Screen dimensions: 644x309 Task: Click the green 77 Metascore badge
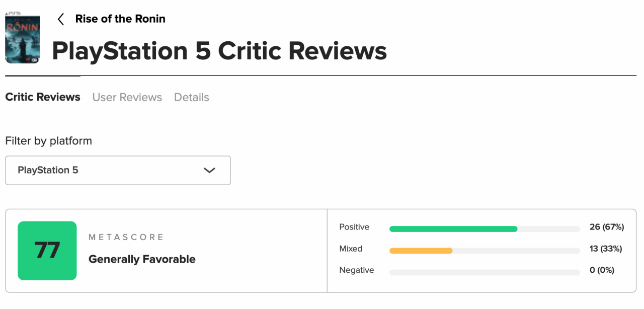[47, 251]
